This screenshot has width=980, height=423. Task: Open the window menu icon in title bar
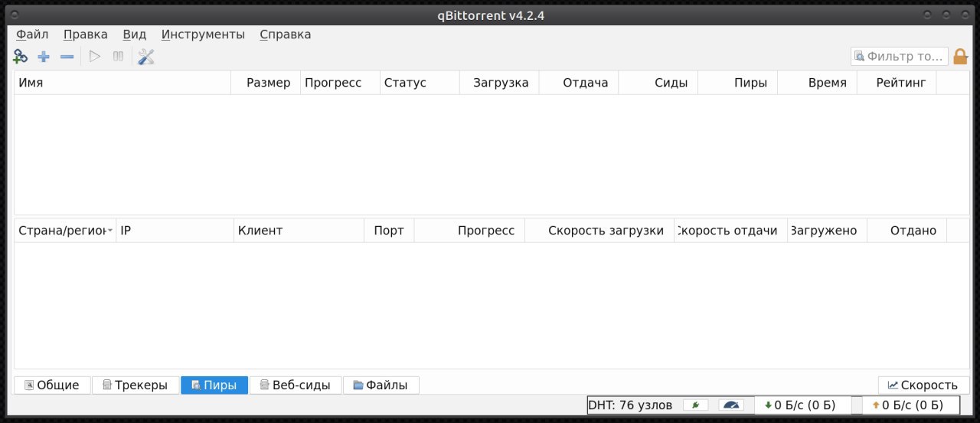click(16, 15)
